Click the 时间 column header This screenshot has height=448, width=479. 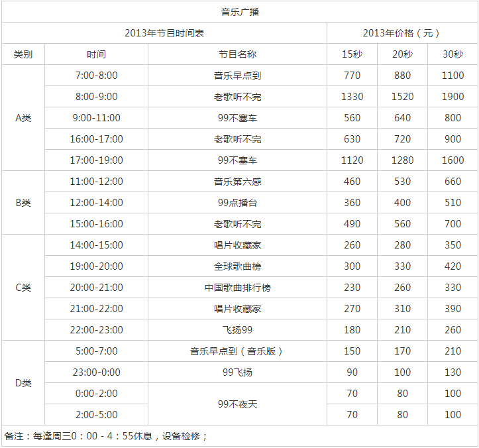coord(96,54)
